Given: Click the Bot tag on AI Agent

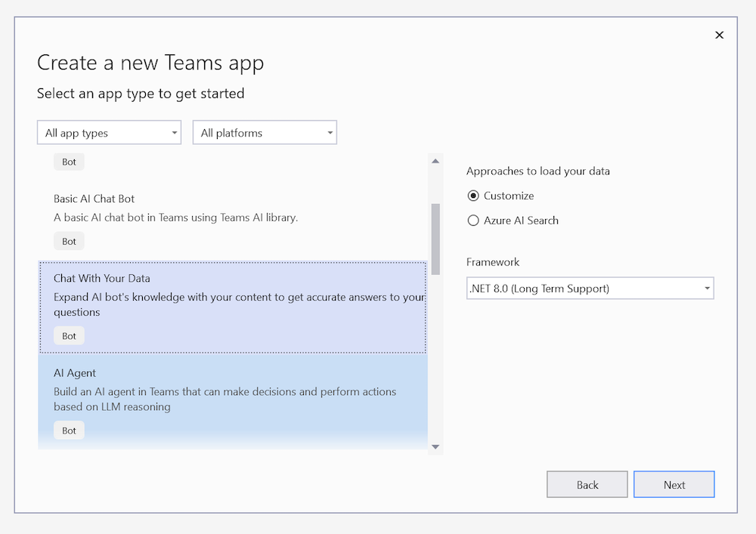Looking at the screenshot, I should [69, 430].
